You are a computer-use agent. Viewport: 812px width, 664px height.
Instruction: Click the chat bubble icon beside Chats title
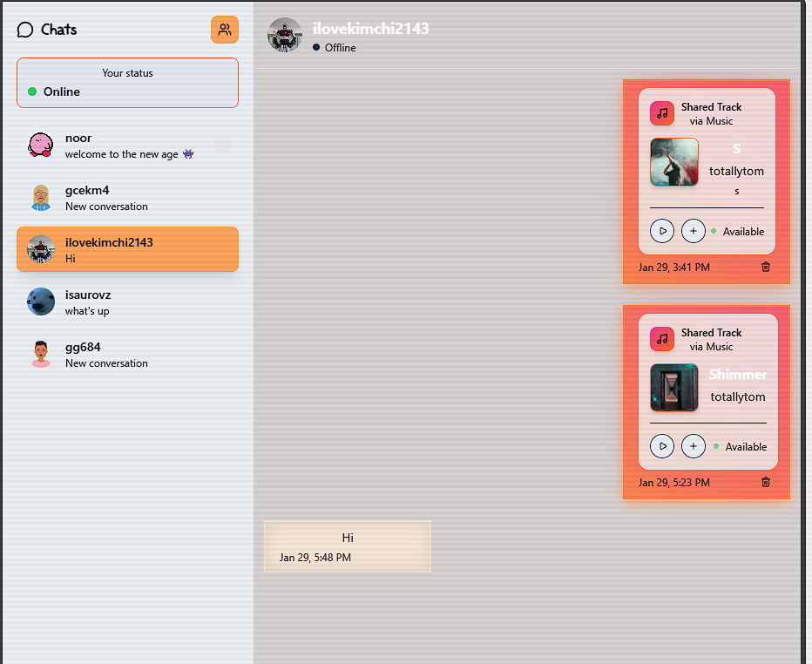tap(24, 29)
